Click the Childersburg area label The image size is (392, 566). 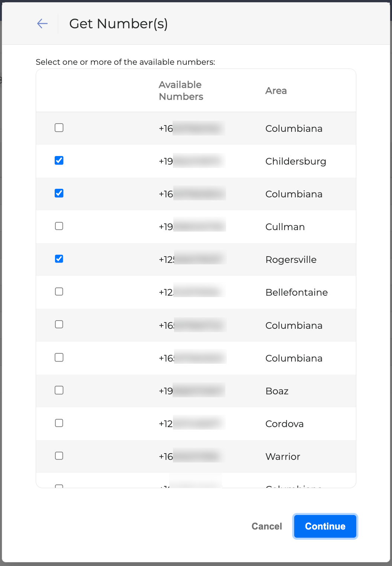pos(296,161)
